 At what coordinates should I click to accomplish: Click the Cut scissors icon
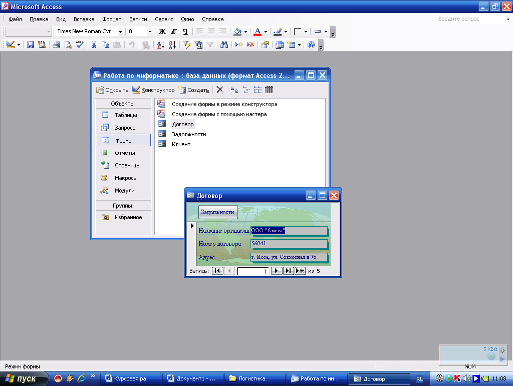[94, 44]
